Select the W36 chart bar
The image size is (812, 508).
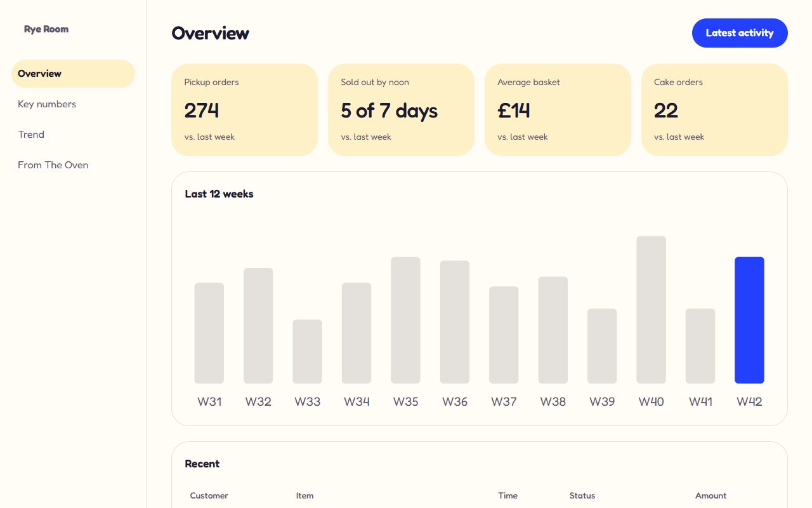pyautogui.click(x=455, y=322)
